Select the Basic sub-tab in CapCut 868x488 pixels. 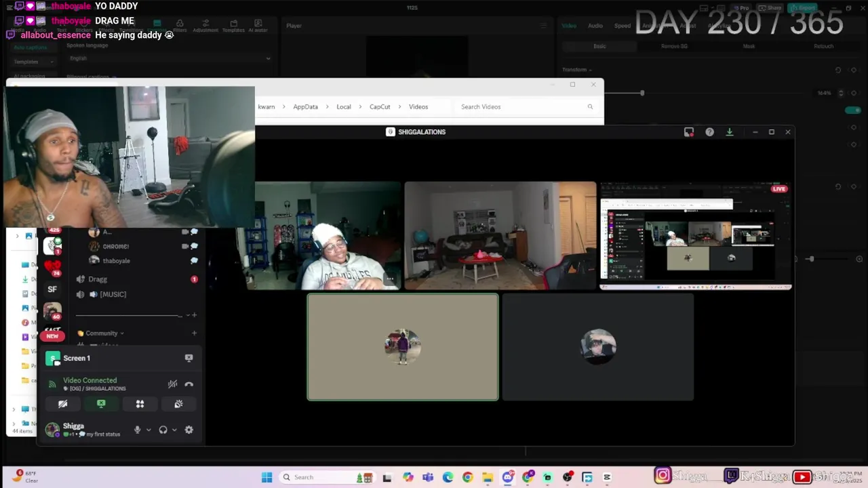point(599,46)
